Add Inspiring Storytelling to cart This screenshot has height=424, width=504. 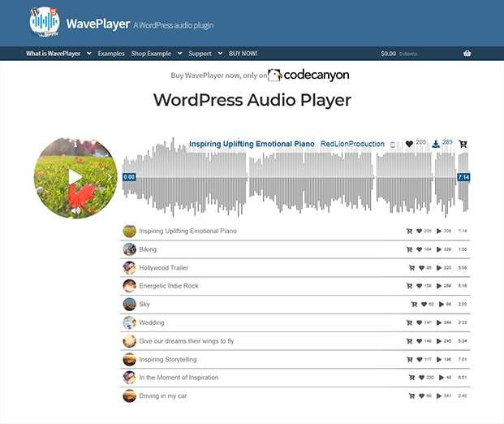[410, 359]
